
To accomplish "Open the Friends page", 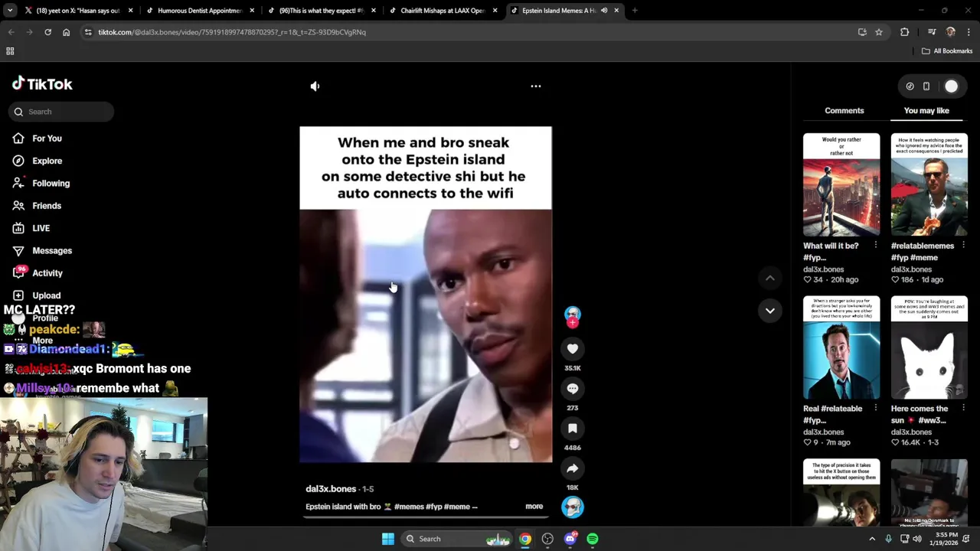I will pyautogui.click(x=47, y=206).
